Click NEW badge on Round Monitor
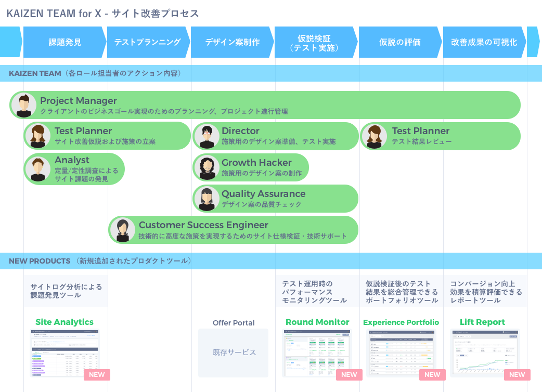The height and width of the screenshot is (392, 542). [349, 375]
